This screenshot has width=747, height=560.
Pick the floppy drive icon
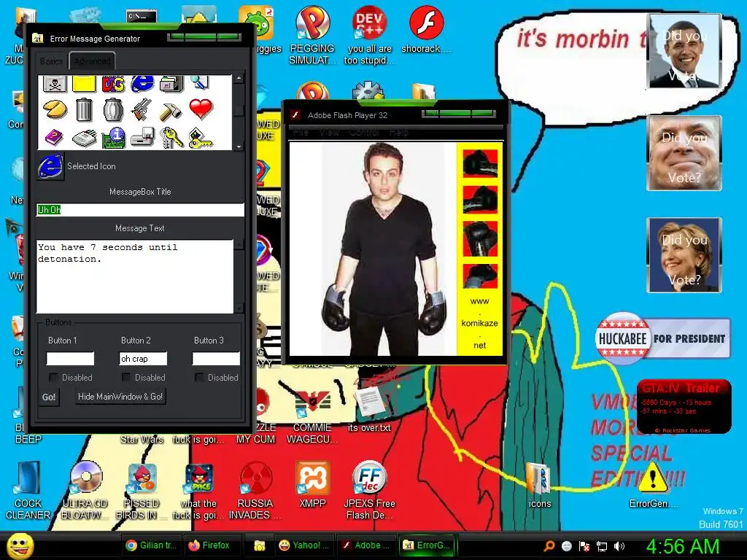click(142, 138)
